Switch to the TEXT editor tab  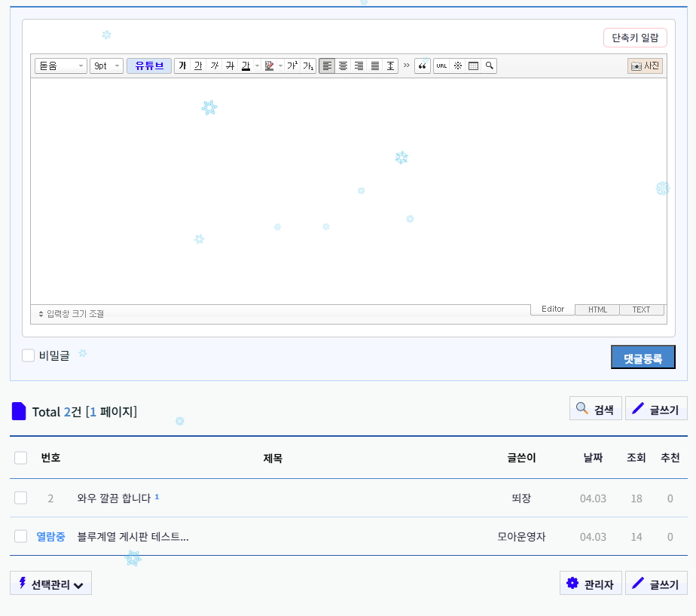click(x=641, y=310)
